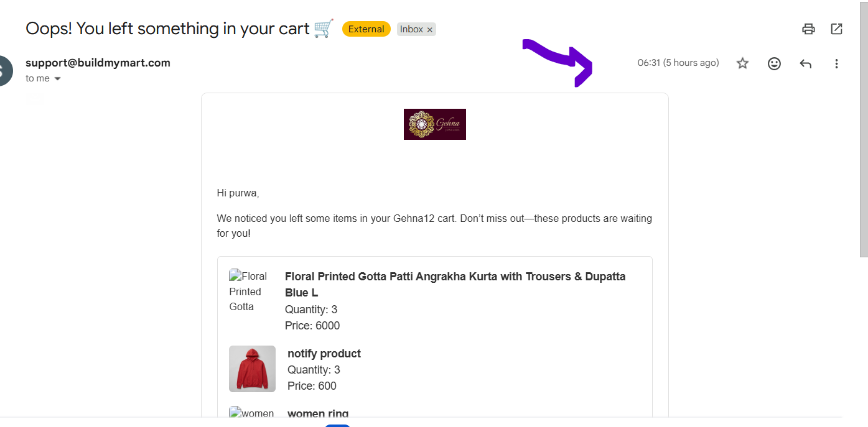The image size is (868, 427).
Task: Reply using the reply arrow icon
Action: (806, 63)
